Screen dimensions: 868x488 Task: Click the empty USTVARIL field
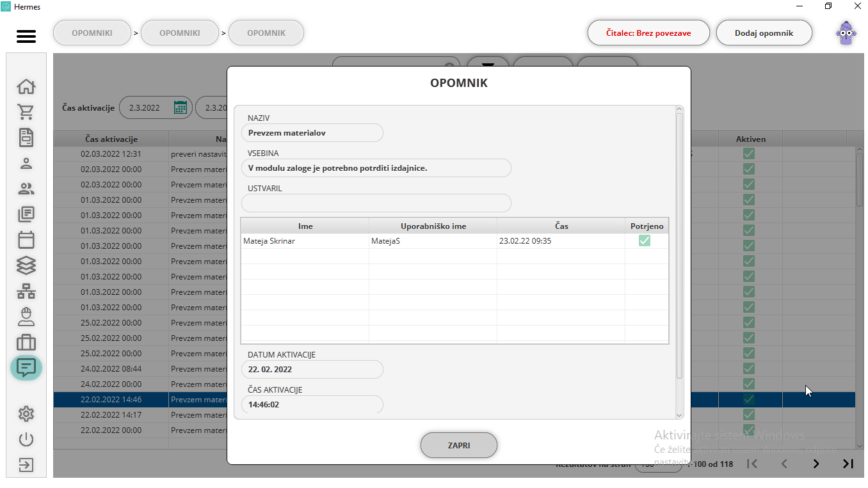376,203
